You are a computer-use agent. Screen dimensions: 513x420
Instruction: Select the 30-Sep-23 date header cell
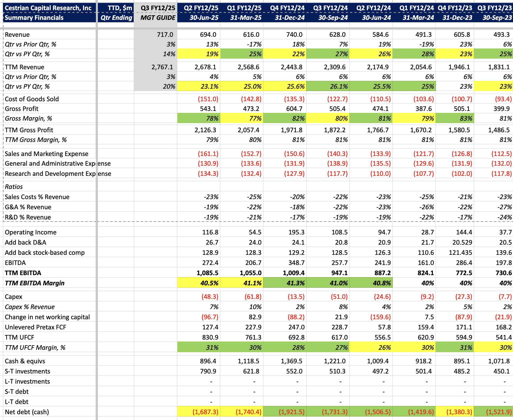pos(497,18)
